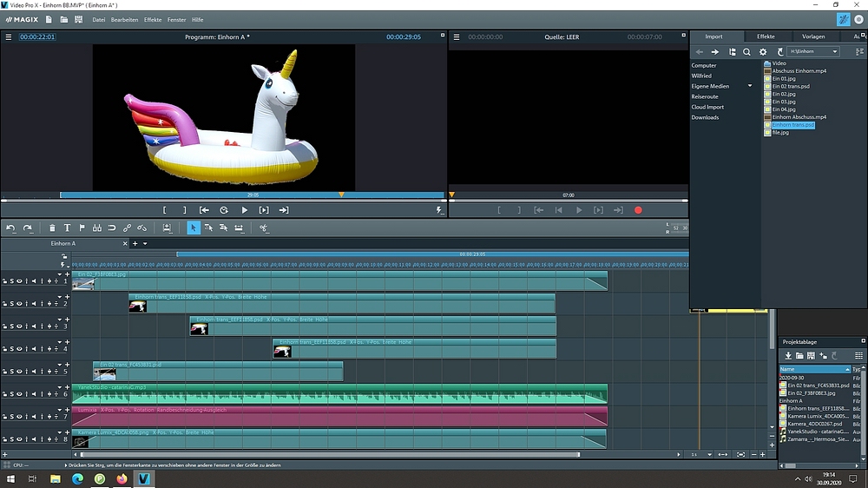The height and width of the screenshot is (488, 868).
Task: Add new arrangement tab with plus button
Action: (x=135, y=244)
